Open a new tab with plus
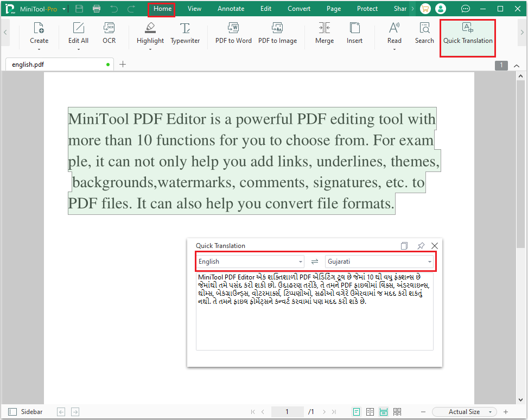The width and height of the screenshot is (528, 420). coord(123,65)
